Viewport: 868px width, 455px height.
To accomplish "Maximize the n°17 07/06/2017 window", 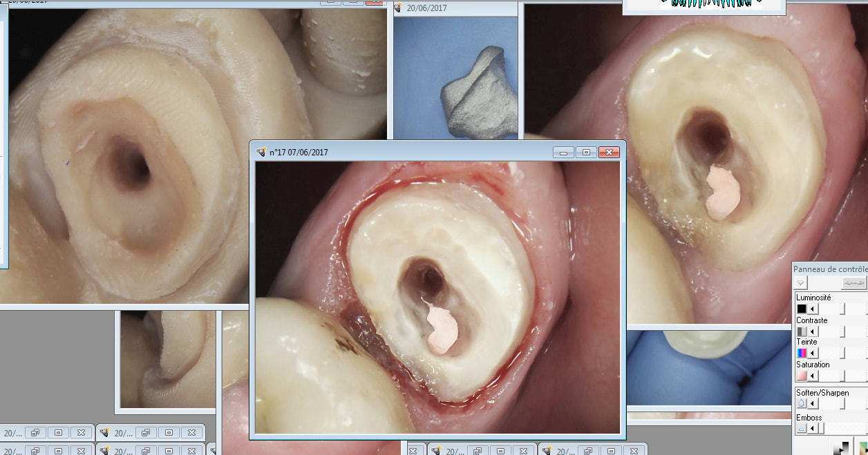I will (587, 152).
